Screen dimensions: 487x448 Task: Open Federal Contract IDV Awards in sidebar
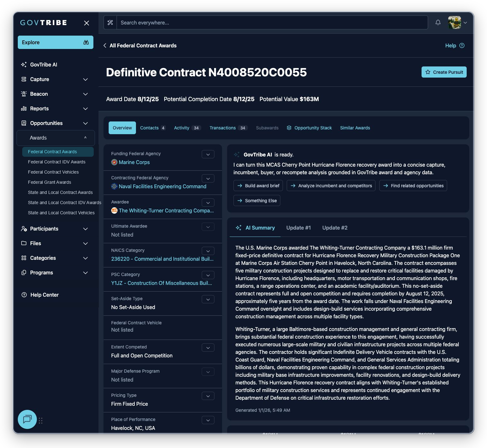[57, 162]
